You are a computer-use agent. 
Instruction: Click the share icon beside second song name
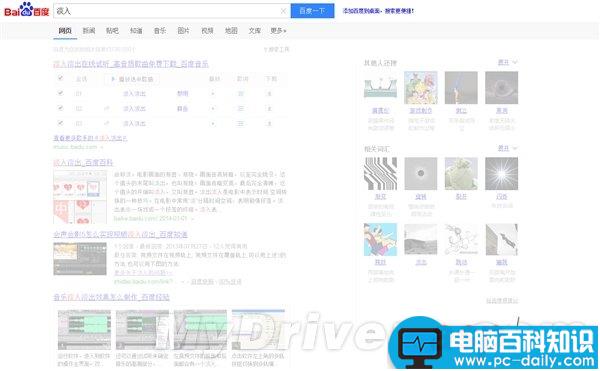click(107, 109)
